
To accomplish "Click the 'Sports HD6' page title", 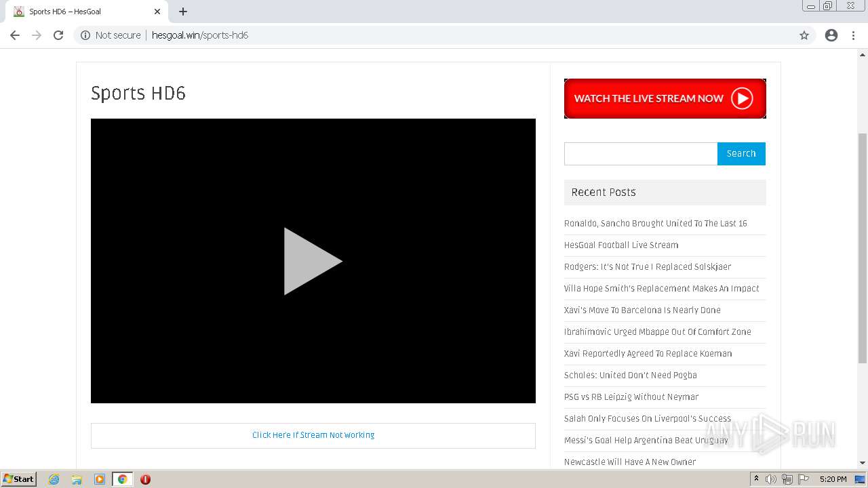I will click(138, 93).
